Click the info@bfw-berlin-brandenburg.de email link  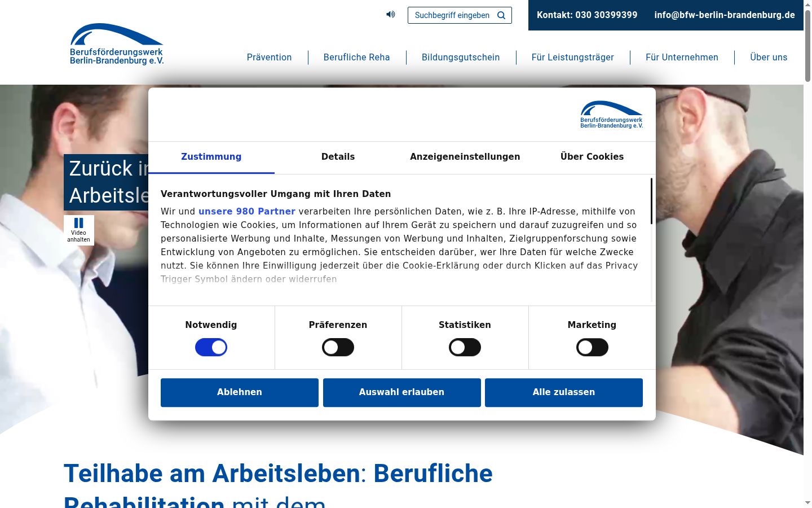[725, 15]
